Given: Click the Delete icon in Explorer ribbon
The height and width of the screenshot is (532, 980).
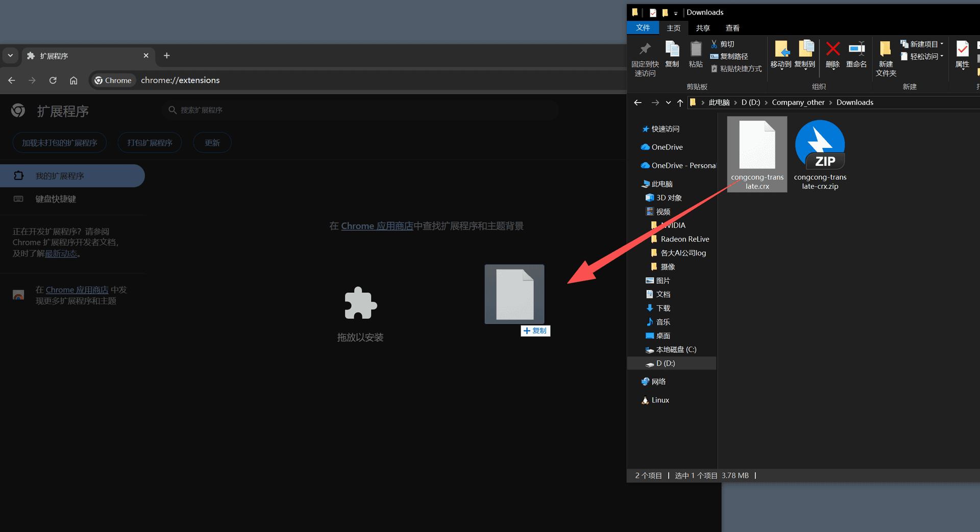Looking at the screenshot, I should click(832, 55).
